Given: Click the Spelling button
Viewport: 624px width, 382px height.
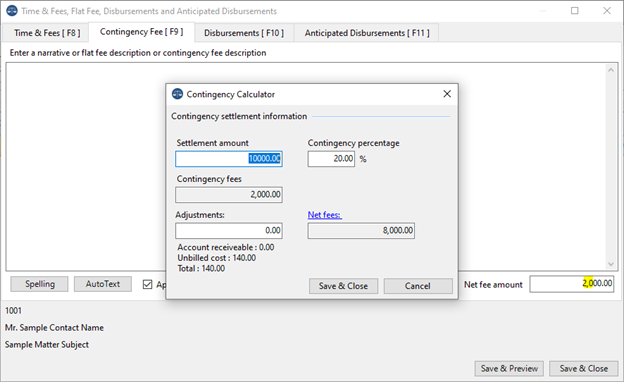Looking at the screenshot, I should [39, 284].
